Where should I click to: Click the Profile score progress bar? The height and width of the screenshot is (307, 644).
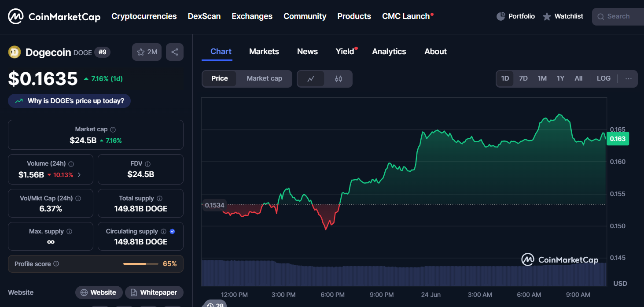[x=140, y=264]
